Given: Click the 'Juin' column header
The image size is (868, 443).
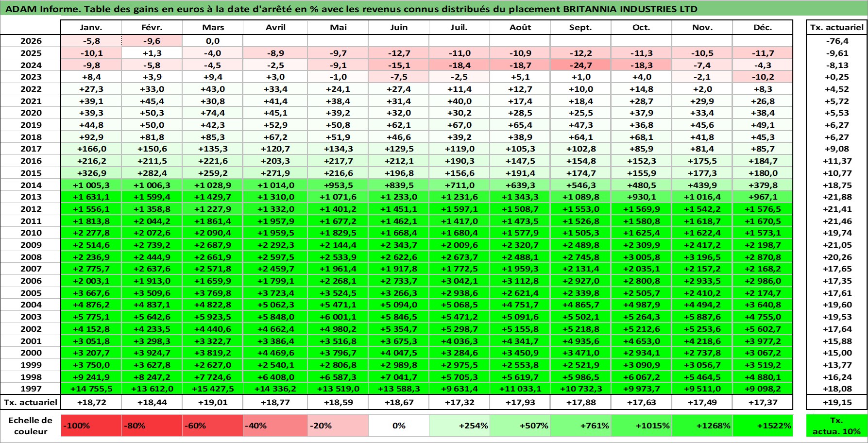Looking at the screenshot, I should (x=399, y=28).
